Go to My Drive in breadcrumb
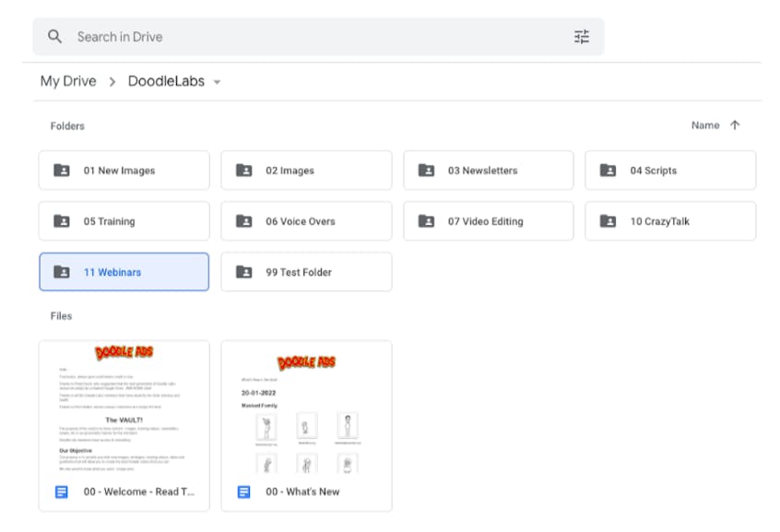 pyautogui.click(x=68, y=81)
